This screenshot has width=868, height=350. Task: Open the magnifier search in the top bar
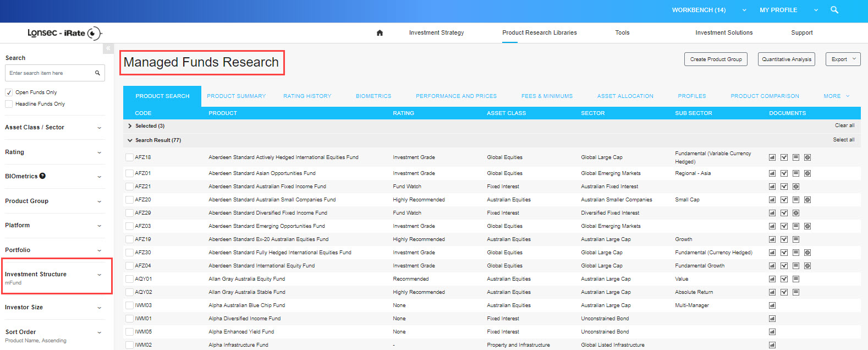[x=834, y=10]
